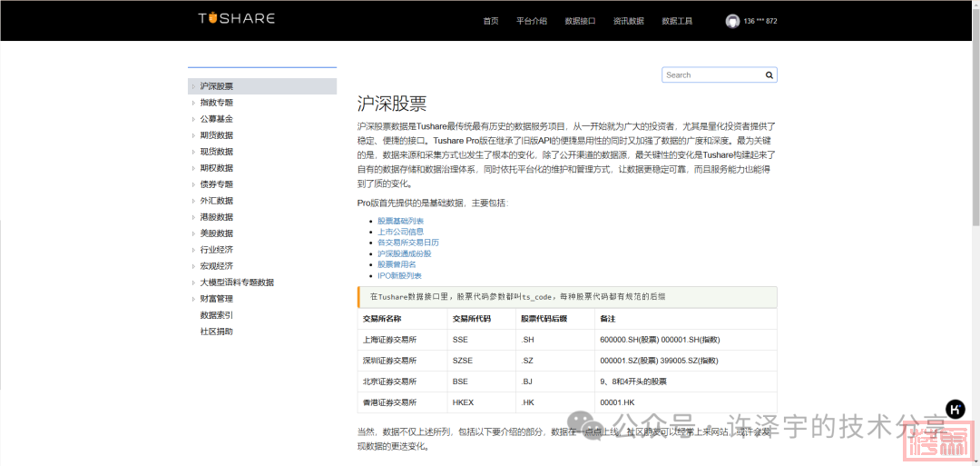
Task: Open the 股票基础列表 link
Action: [x=401, y=222]
